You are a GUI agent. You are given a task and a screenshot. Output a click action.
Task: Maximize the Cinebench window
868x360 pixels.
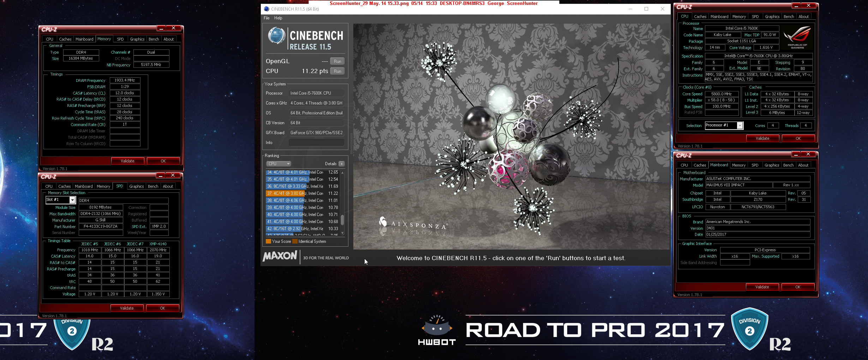click(646, 9)
